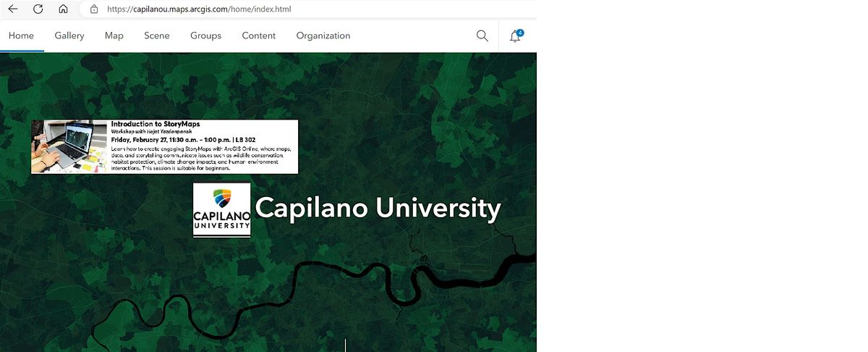Click the notification count badge
Image resolution: width=868 pixels, height=352 pixels.
pyautogui.click(x=520, y=33)
